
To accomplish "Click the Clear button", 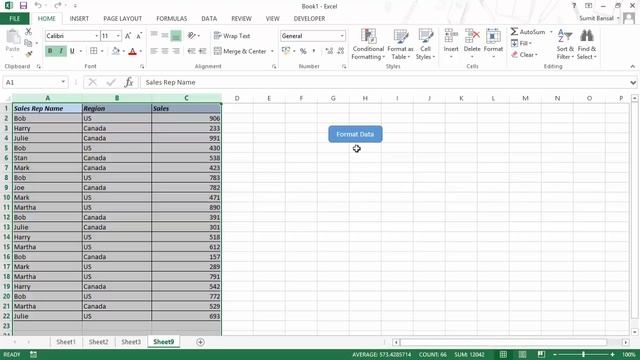I will [x=524, y=55].
